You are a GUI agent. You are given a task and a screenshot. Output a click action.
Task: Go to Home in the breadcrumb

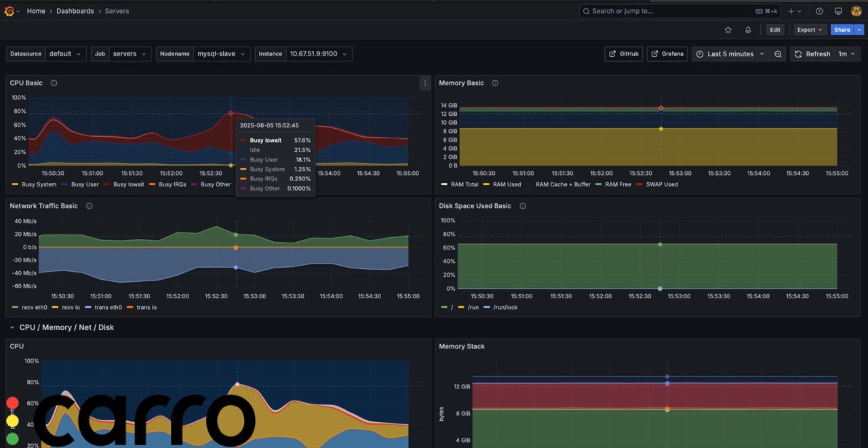36,11
